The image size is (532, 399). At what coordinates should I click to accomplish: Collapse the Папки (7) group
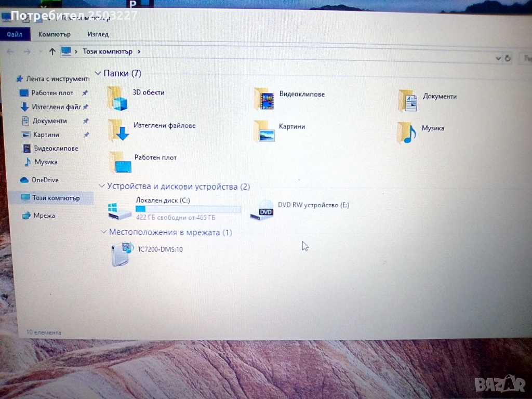98,73
